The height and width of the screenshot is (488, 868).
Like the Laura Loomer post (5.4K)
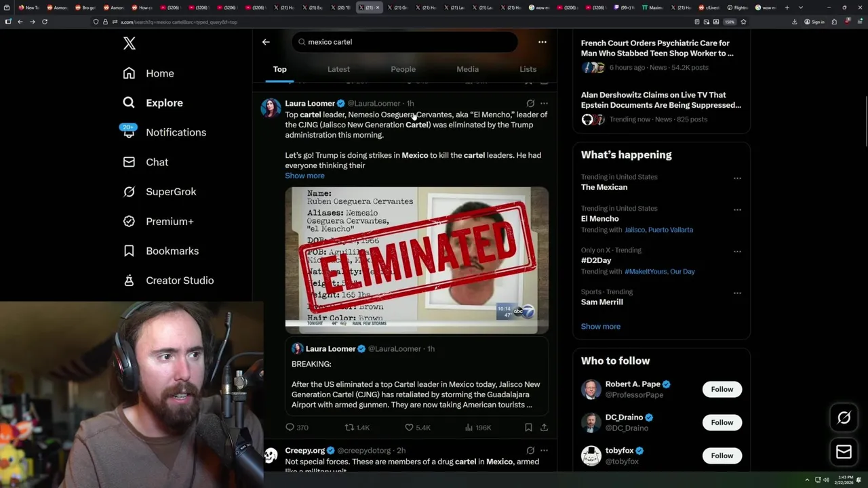click(417, 428)
